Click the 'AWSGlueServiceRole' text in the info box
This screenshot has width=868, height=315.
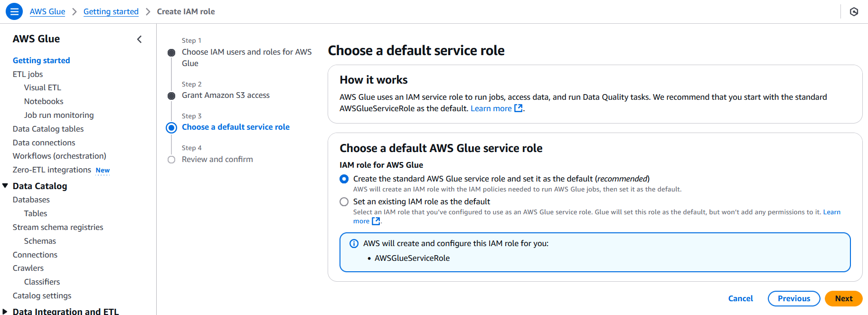point(412,258)
